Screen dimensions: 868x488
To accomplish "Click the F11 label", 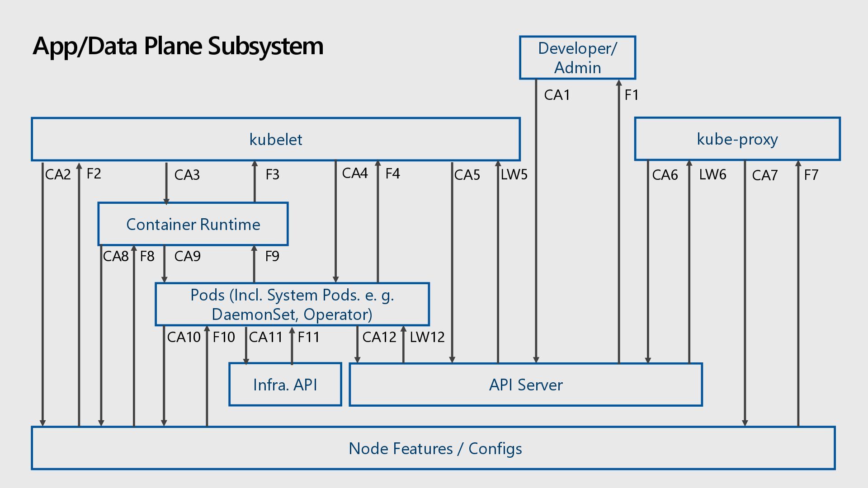I will pos(309,337).
